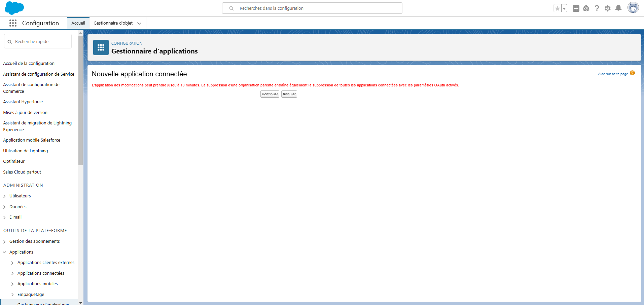Click the sidebar vertical scrollbar thumb
Image resolution: width=644 pixels, height=305 pixels.
[80, 100]
